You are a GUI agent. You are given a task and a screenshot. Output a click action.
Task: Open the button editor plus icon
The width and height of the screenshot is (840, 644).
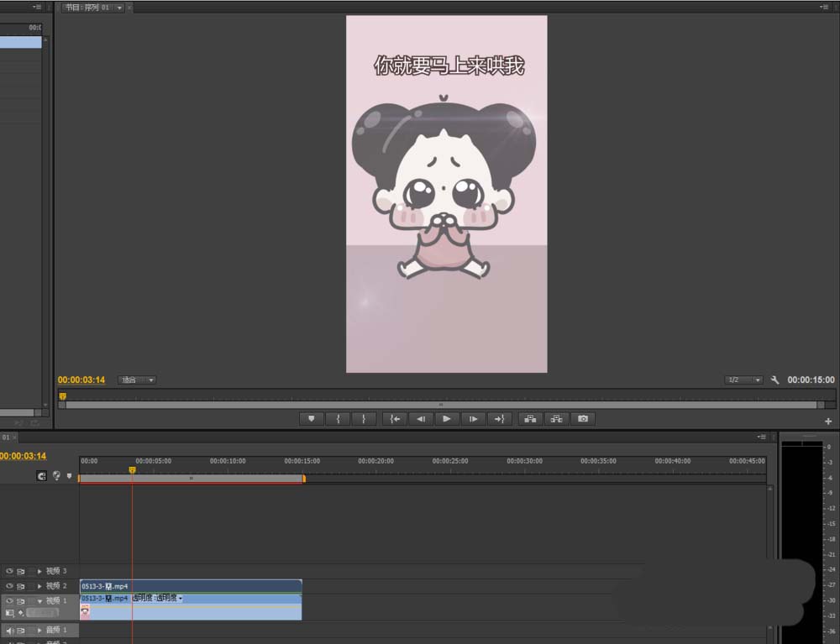point(828,421)
